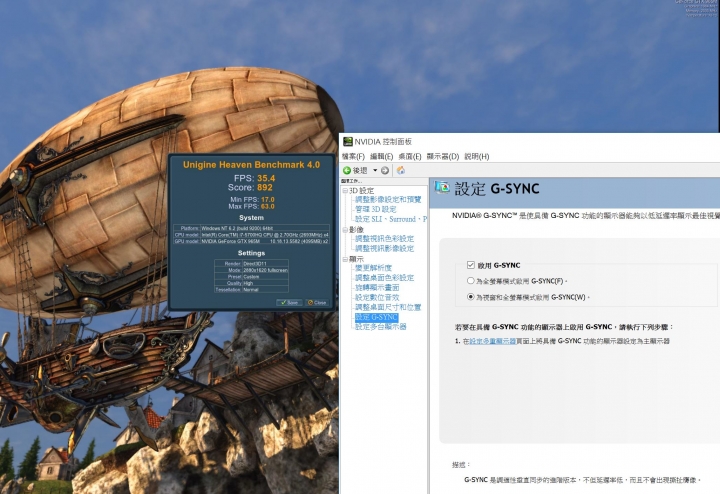The height and width of the screenshot is (494, 720).
Task: Click the Mode 2880x1620 fullscreen row
Action: pyautogui.click(x=251, y=270)
